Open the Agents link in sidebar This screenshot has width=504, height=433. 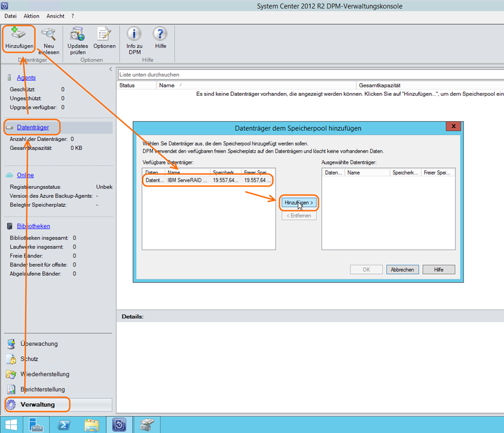point(26,78)
